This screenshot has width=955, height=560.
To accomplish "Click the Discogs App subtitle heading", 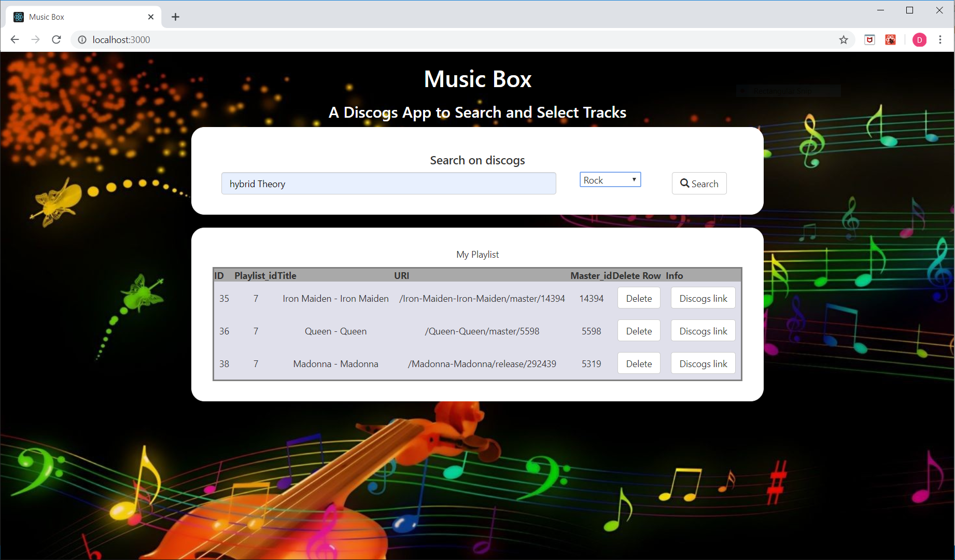I will [x=477, y=113].
